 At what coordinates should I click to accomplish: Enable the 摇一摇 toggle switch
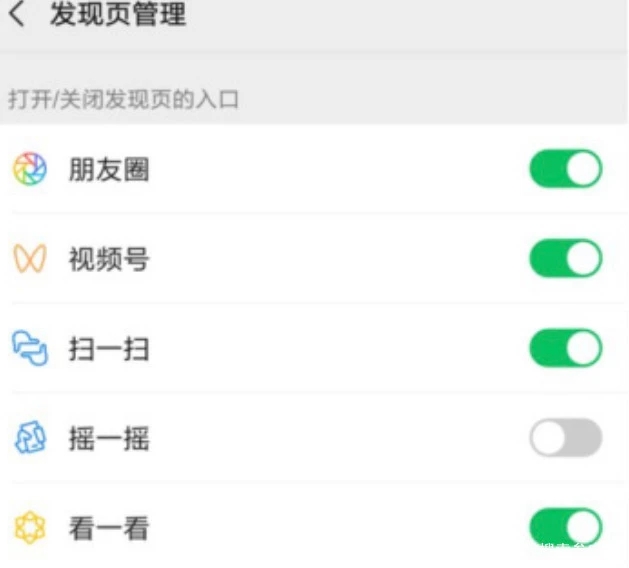pos(565,438)
